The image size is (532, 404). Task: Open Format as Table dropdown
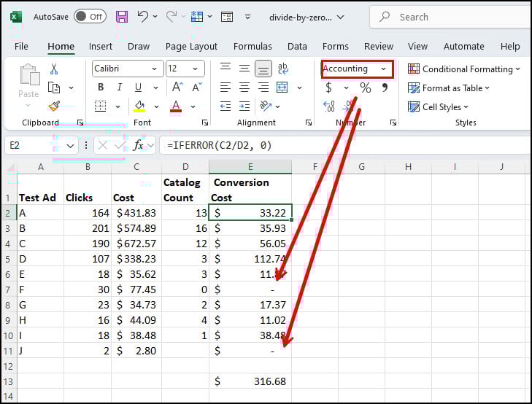pyautogui.click(x=449, y=88)
